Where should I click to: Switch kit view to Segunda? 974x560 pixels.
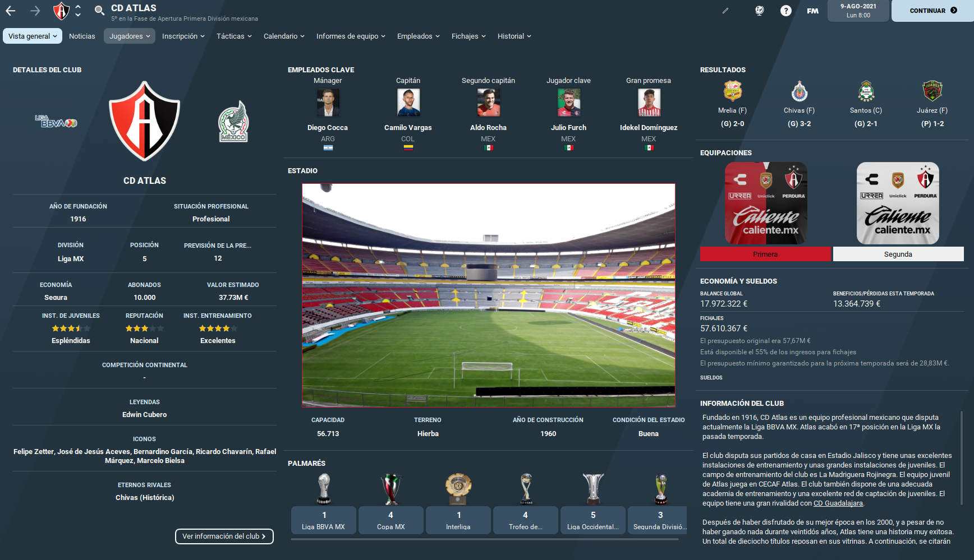tap(898, 254)
